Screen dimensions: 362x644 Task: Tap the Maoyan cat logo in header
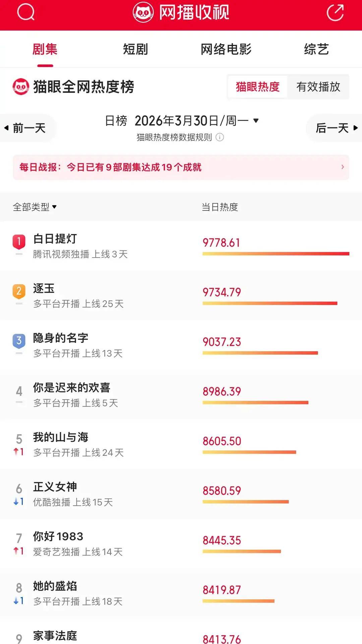click(143, 12)
